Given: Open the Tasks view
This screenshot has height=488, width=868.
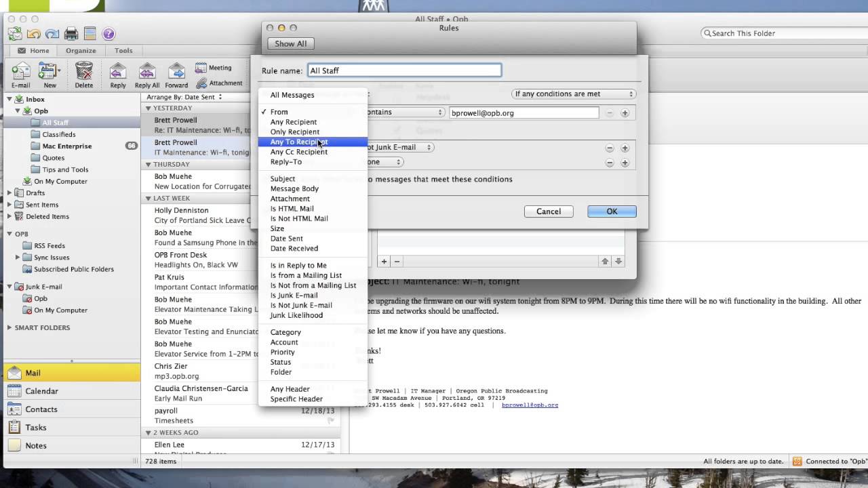Looking at the screenshot, I should [71, 428].
